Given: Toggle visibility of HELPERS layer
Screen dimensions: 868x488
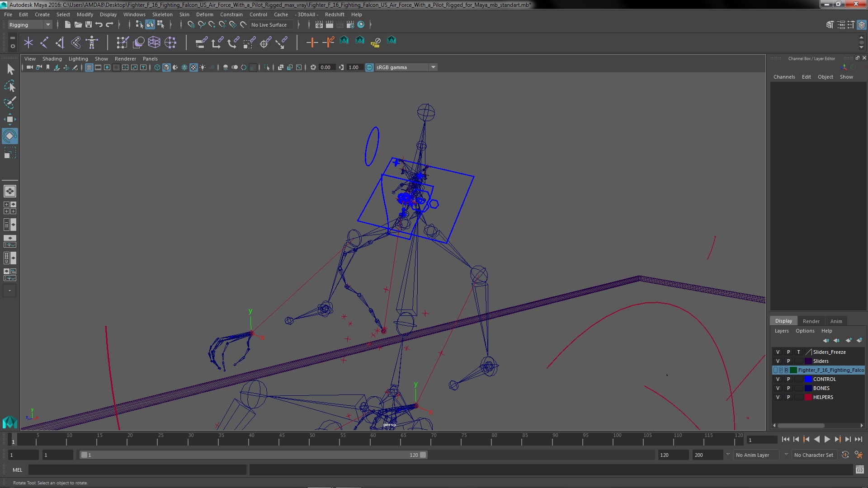Looking at the screenshot, I should coord(778,397).
